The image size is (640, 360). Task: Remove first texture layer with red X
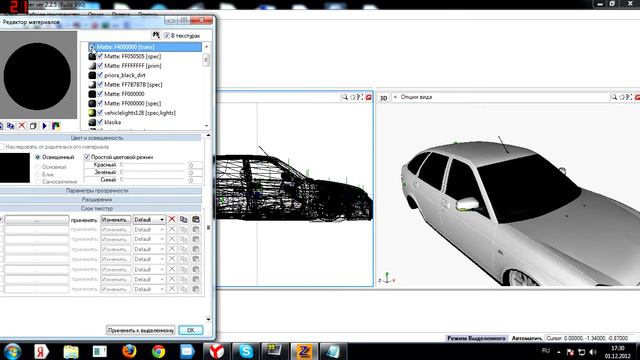(x=172, y=220)
